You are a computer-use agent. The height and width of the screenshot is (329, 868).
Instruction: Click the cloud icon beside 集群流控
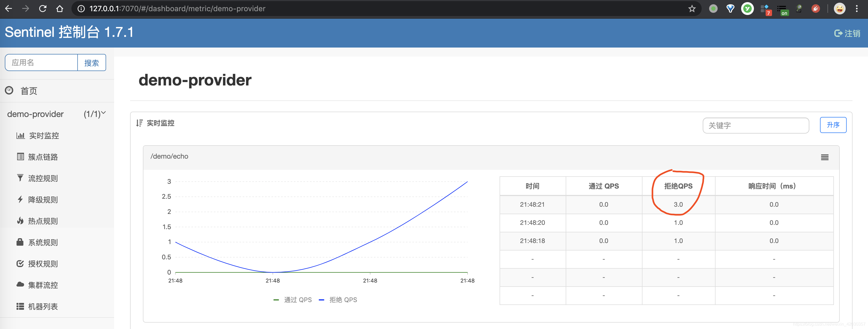click(x=20, y=285)
